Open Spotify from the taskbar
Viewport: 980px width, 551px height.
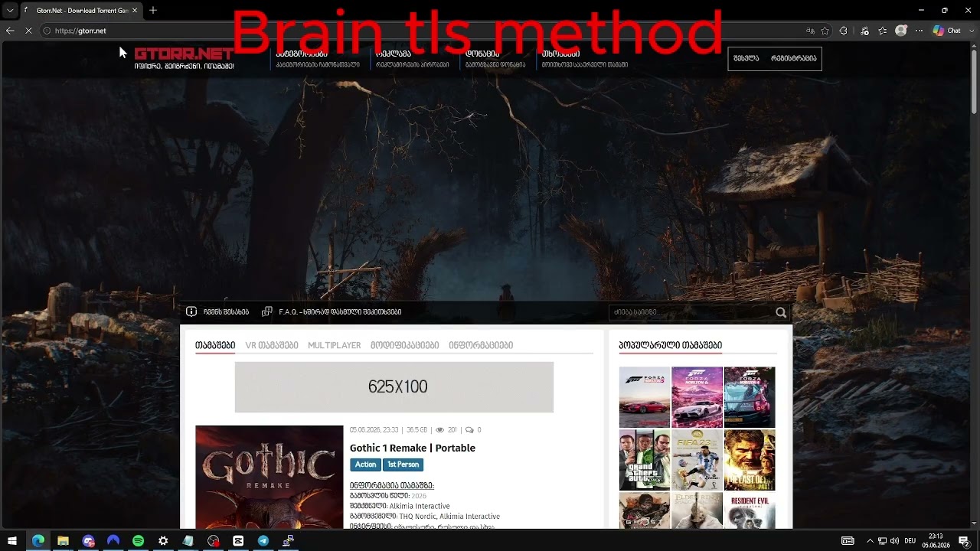point(138,540)
